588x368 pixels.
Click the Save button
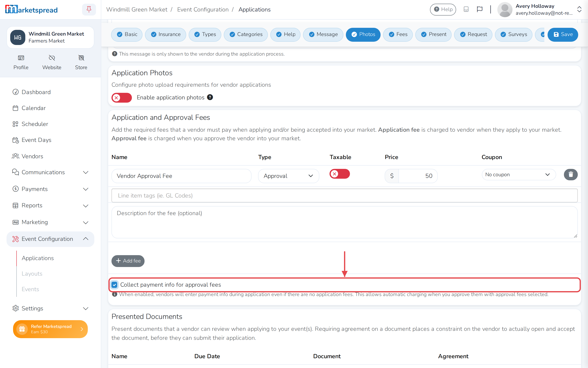563,35
